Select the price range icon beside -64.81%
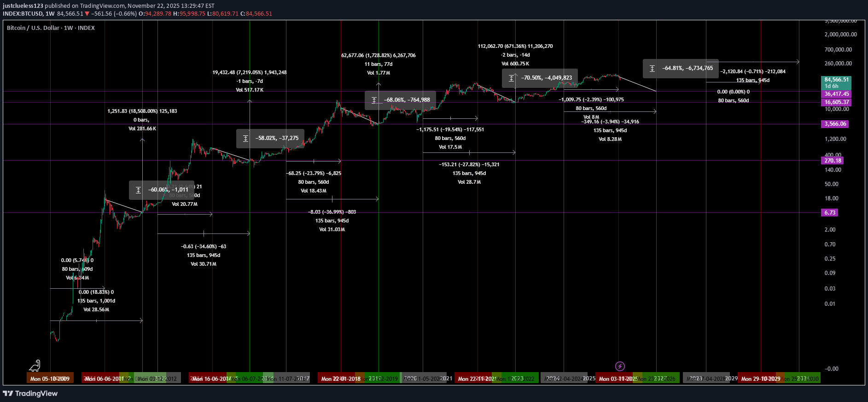Screen dimensions: 868x402 (652, 69)
